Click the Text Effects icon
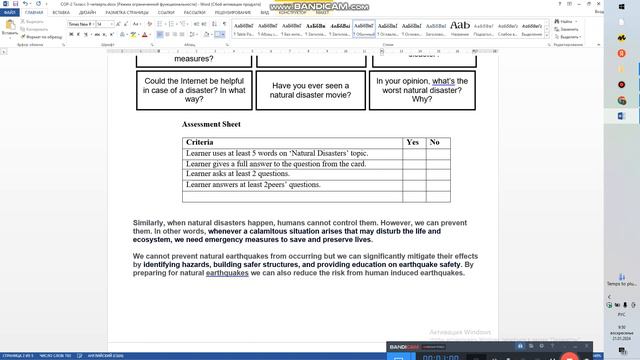 pos(122,35)
